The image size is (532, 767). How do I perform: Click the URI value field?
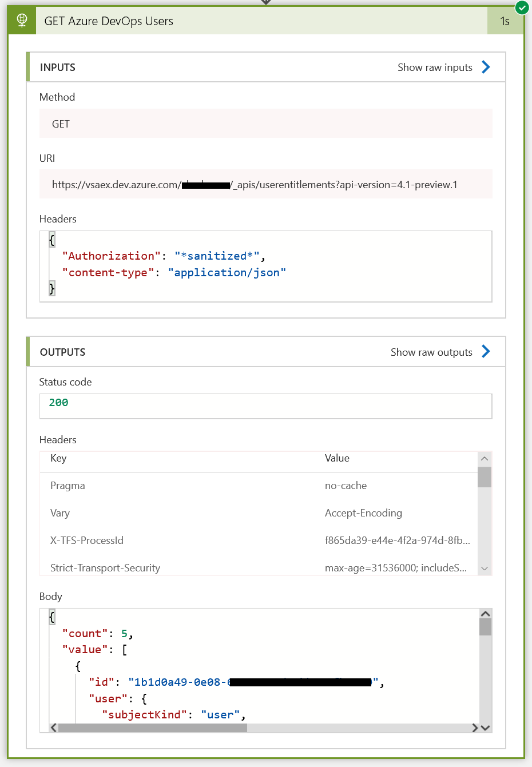coord(265,184)
